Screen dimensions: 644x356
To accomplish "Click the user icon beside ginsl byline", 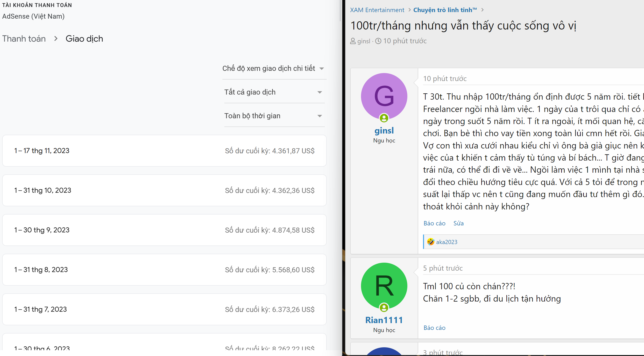I will point(353,41).
